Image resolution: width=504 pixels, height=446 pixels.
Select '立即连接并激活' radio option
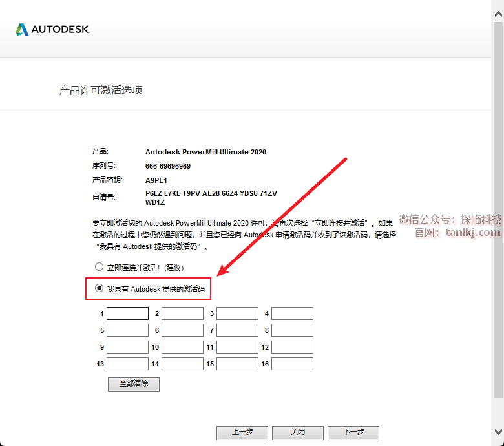99,267
